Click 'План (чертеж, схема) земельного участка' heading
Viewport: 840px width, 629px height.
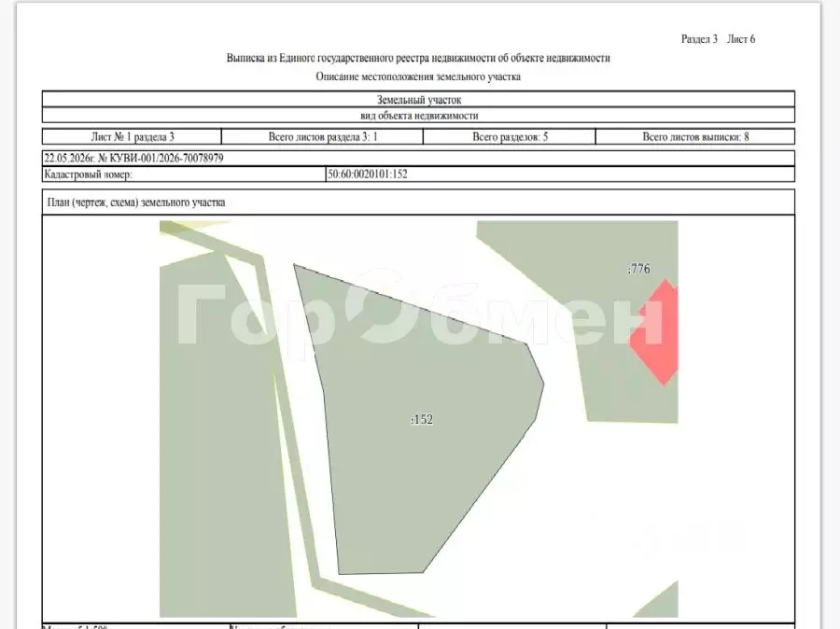pyautogui.click(x=136, y=203)
